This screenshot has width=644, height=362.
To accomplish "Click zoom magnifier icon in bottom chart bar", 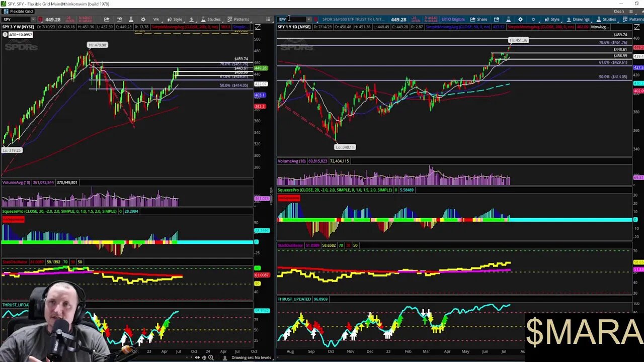I will pos(211,357).
